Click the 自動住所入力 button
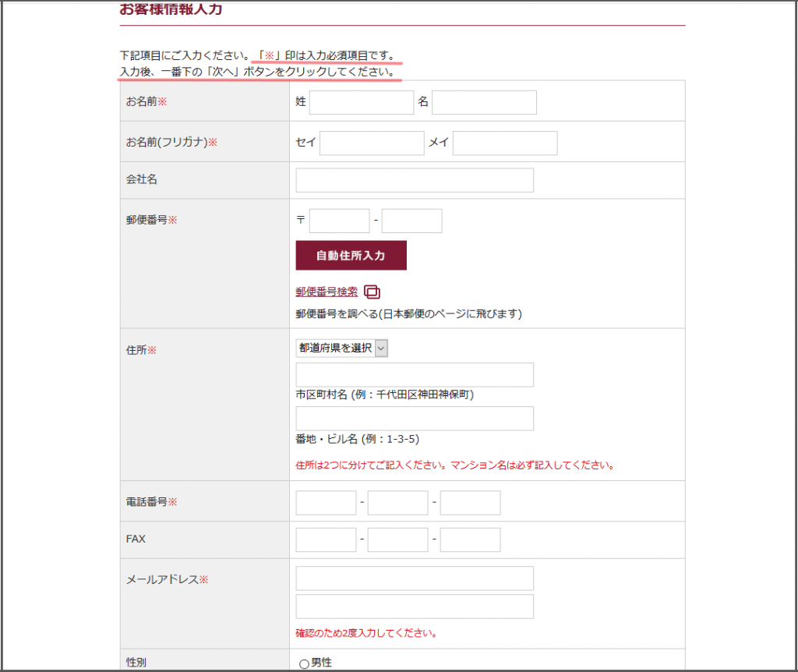The image size is (798, 672). 351,256
